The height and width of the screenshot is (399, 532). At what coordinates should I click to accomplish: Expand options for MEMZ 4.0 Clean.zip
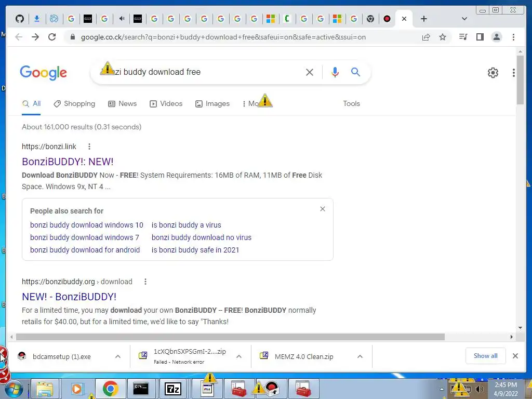point(360,356)
